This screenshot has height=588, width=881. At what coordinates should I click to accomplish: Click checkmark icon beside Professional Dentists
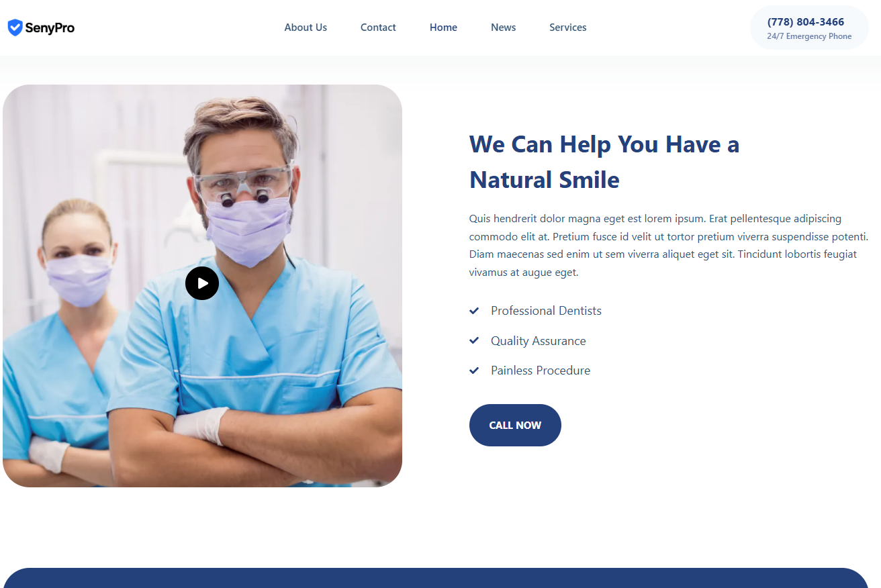click(474, 311)
